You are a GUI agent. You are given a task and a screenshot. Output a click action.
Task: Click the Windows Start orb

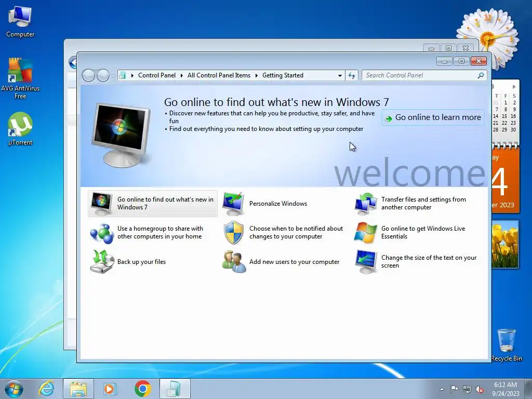[x=14, y=389]
